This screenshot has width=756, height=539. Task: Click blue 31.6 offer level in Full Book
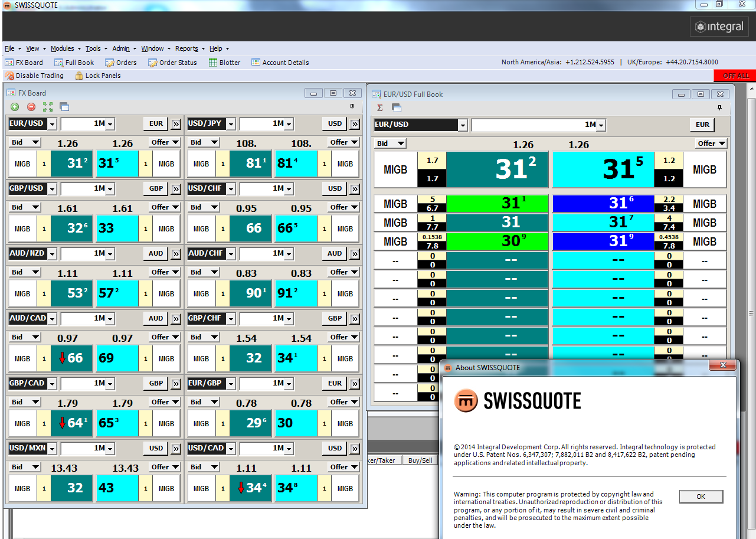coord(603,204)
